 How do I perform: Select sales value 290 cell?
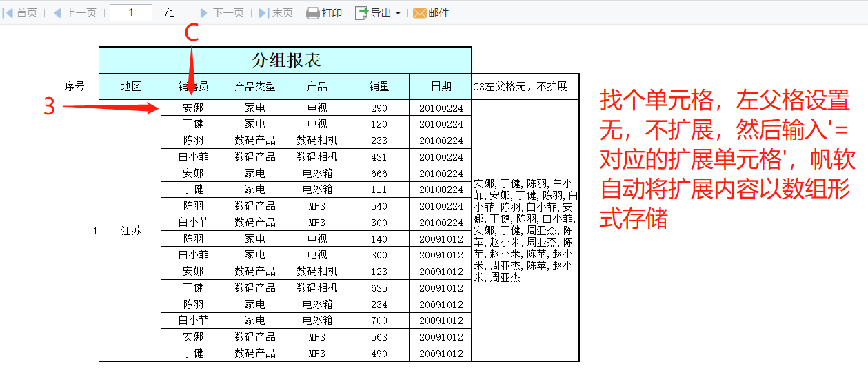(379, 108)
